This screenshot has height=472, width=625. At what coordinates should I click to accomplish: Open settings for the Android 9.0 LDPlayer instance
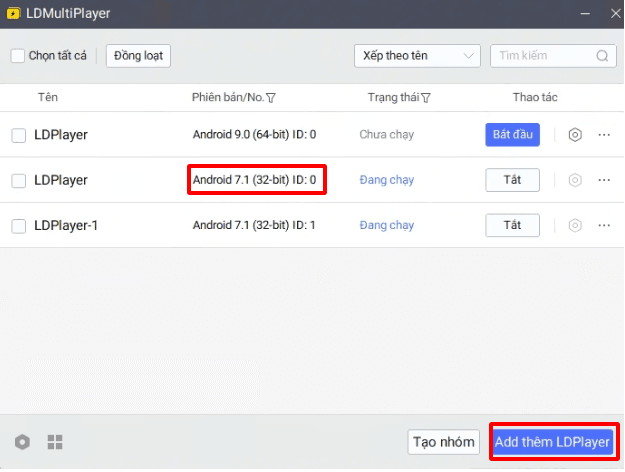575,135
